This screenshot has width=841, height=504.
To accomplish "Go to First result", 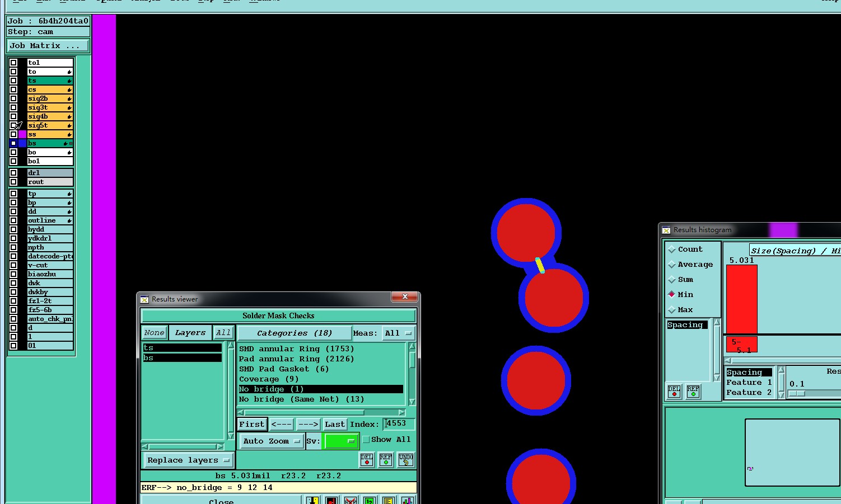I will point(252,424).
